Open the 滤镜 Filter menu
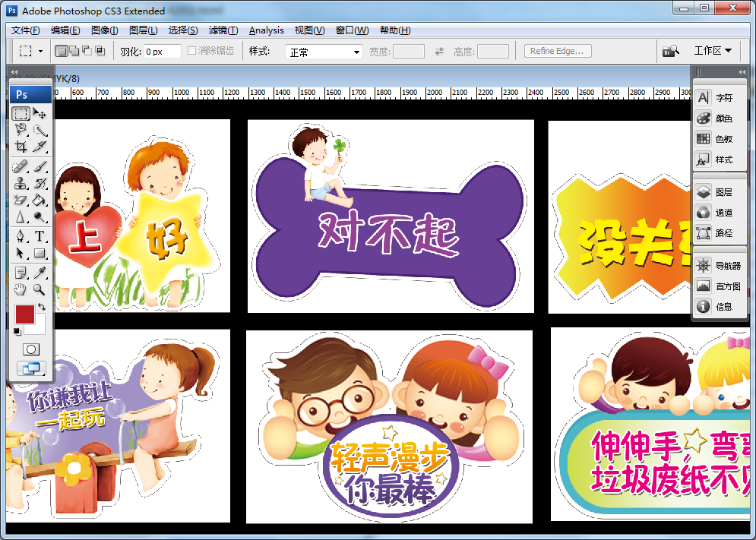756x540 pixels. point(223,30)
